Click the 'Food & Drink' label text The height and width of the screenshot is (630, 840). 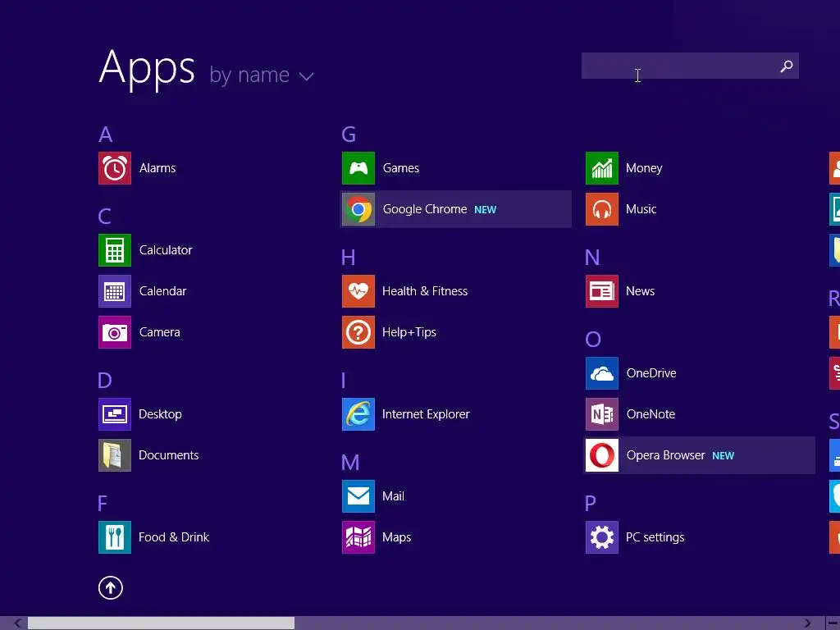point(174,537)
